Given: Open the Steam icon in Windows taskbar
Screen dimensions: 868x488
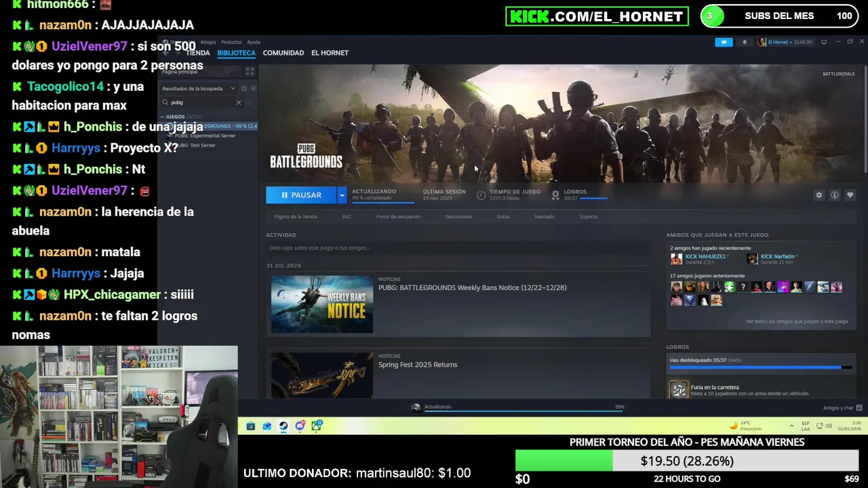Looking at the screenshot, I should (283, 426).
